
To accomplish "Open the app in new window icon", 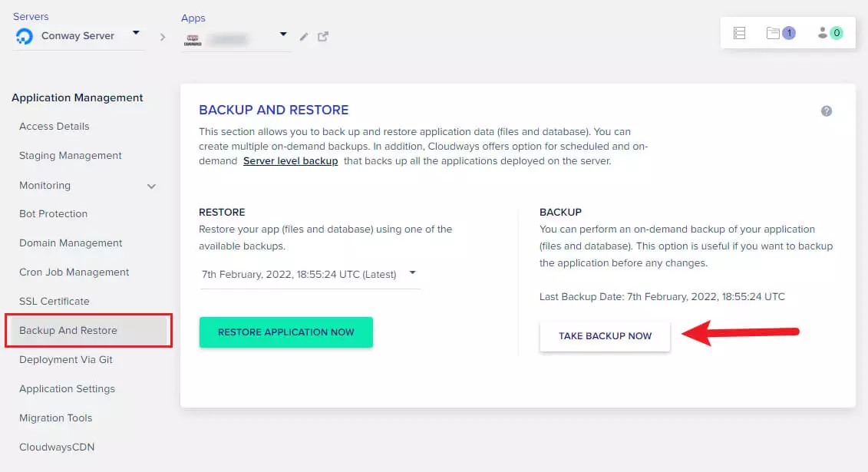I will 323,37.
